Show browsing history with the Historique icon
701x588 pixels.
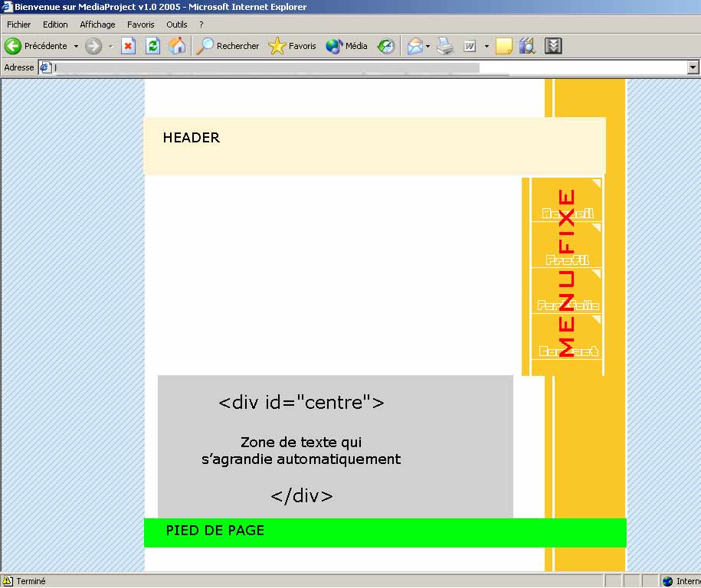tap(386, 46)
